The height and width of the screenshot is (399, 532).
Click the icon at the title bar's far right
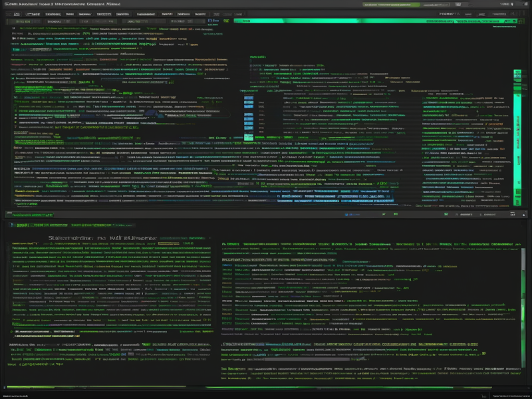coord(524,5)
